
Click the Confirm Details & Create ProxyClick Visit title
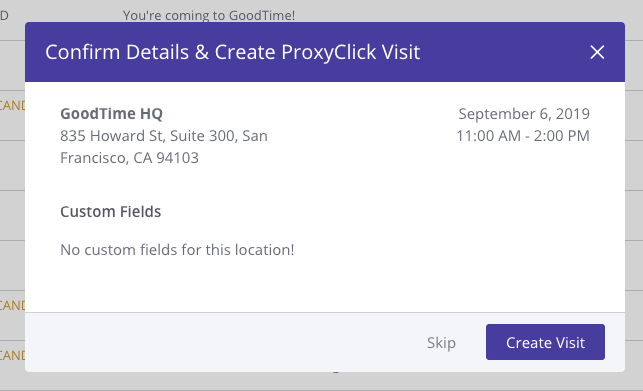233,53
